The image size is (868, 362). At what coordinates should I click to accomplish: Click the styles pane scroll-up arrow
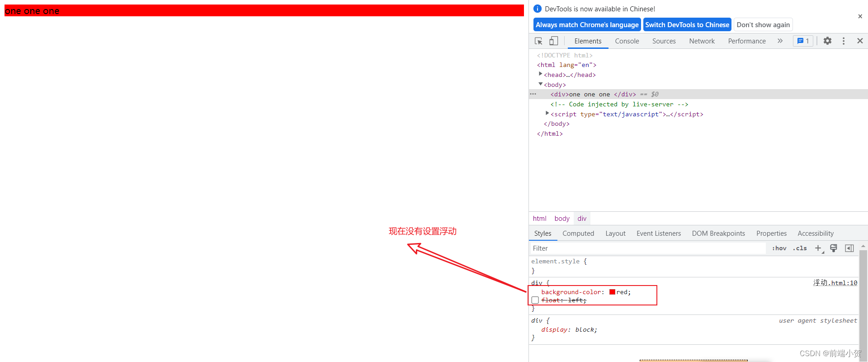(863, 246)
